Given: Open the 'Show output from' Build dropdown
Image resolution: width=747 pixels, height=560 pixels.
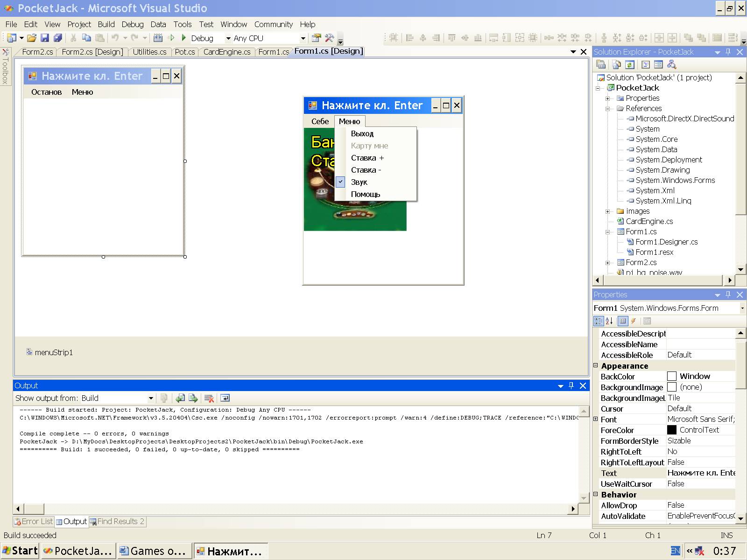Looking at the screenshot, I should click(150, 398).
